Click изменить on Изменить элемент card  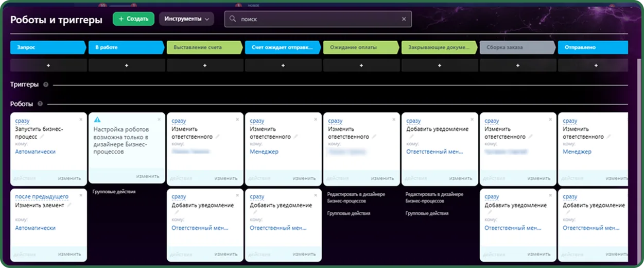tap(69, 254)
